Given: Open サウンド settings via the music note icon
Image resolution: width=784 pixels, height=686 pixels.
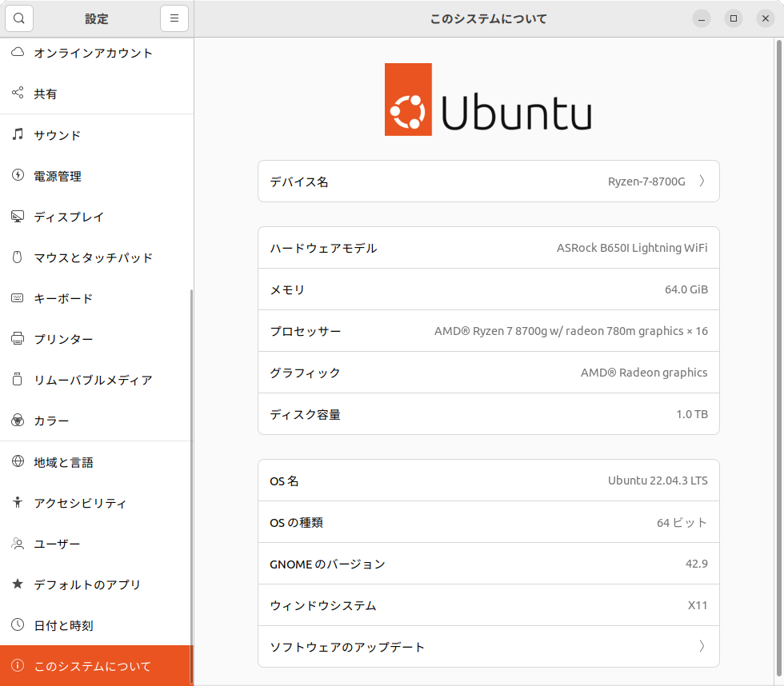Looking at the screenshot, I should [18, 135].
